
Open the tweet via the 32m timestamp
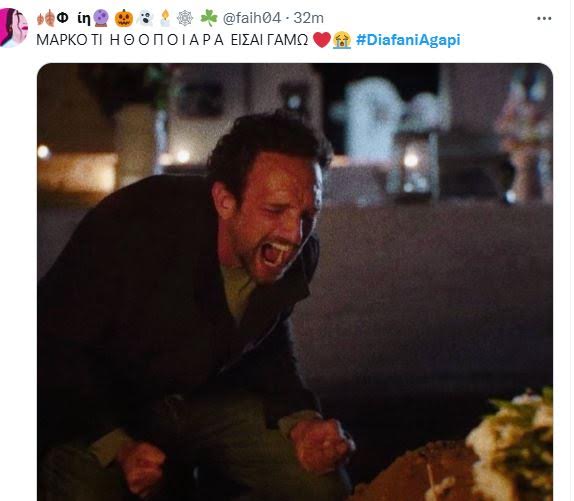point(309,18)
